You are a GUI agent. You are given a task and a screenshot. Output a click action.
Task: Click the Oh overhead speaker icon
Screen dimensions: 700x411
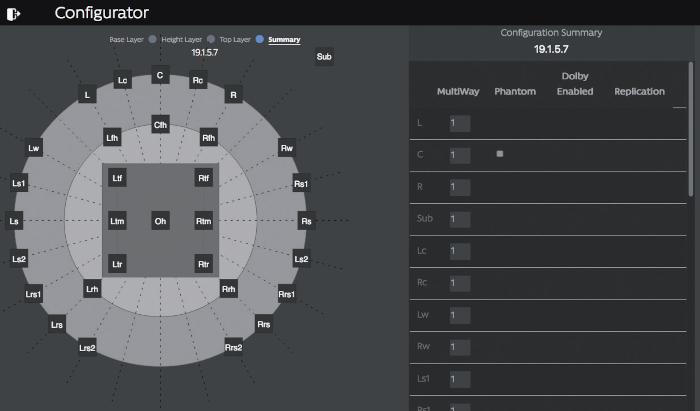click(160, 220)
